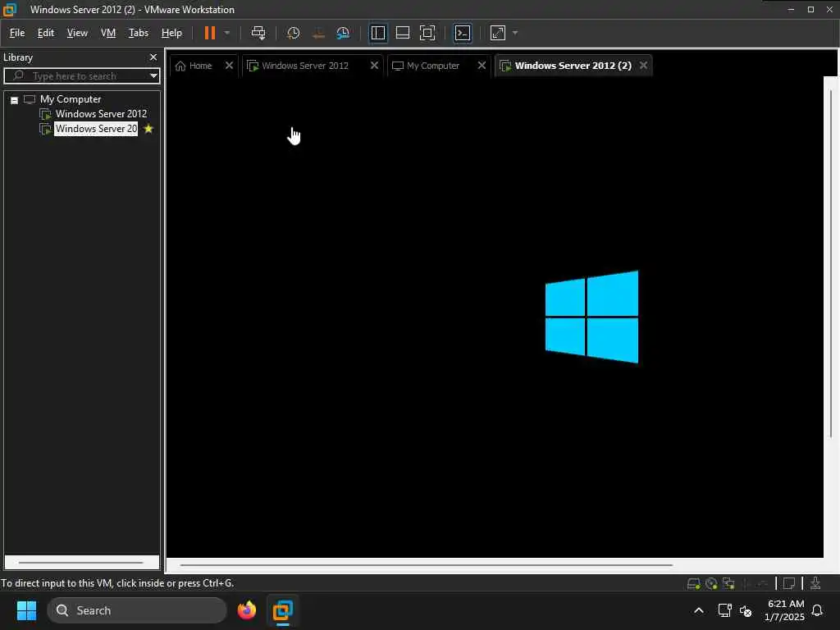The height and width of the screenshot is (630, 840).
Task: Open the Help menu
Action: point(171,33)
